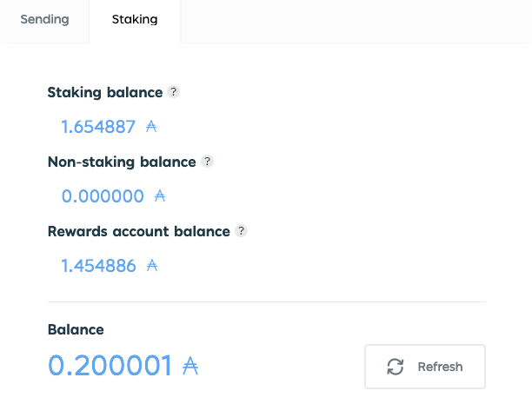Click the total balance figure 0.200001

coord(110,365)
